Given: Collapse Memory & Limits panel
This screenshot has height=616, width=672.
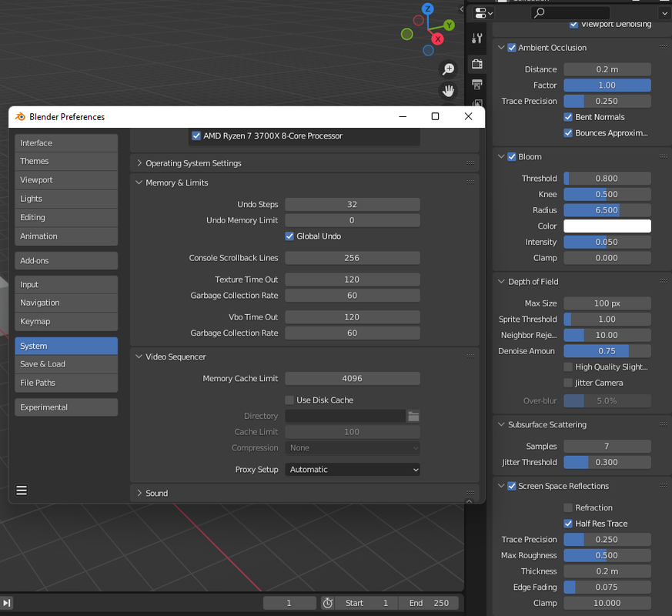Looking at the screenshot, I should [x=139, y=182].
